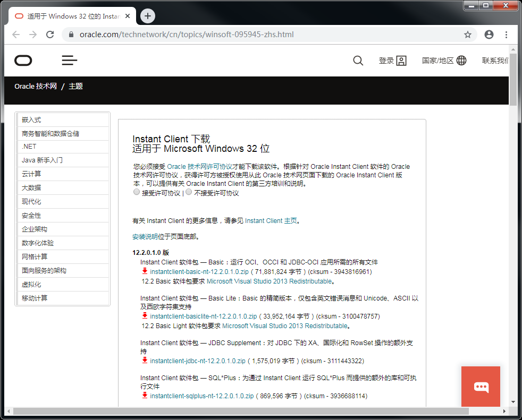Click the padlock site security icon
This screenshot has width=522, height=420.
pyautogui.click(x=71, y=35)
